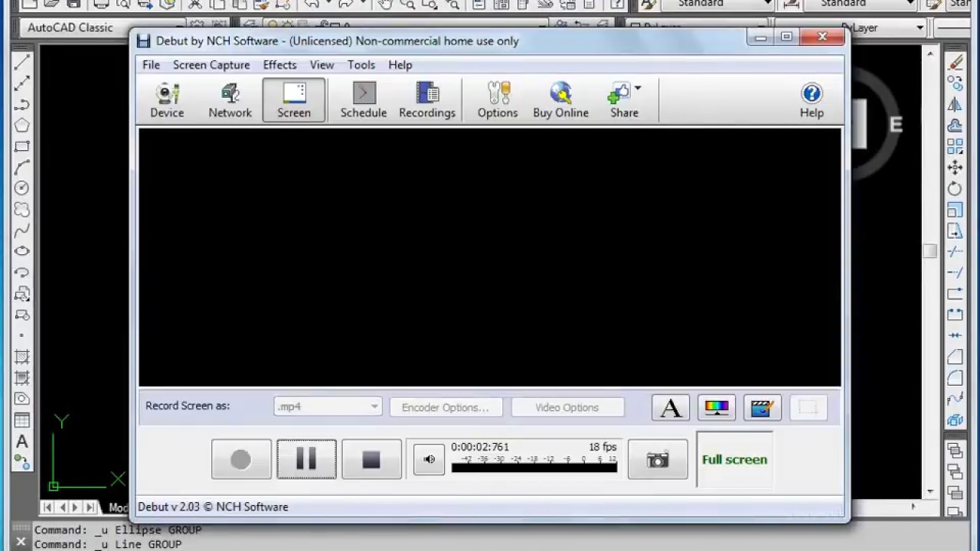Switch to Network capture in Debut
The height and width of the screenshot is (551, 980).
tap(230, 100)
